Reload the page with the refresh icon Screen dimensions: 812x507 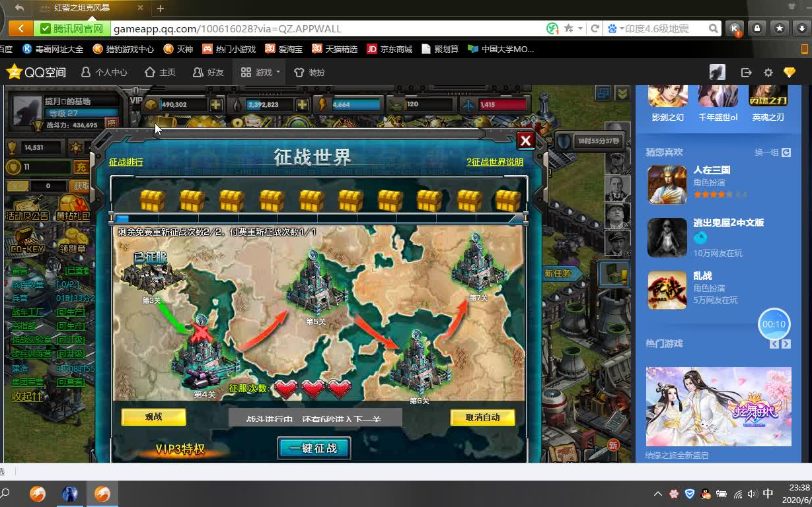coord(595,28)
